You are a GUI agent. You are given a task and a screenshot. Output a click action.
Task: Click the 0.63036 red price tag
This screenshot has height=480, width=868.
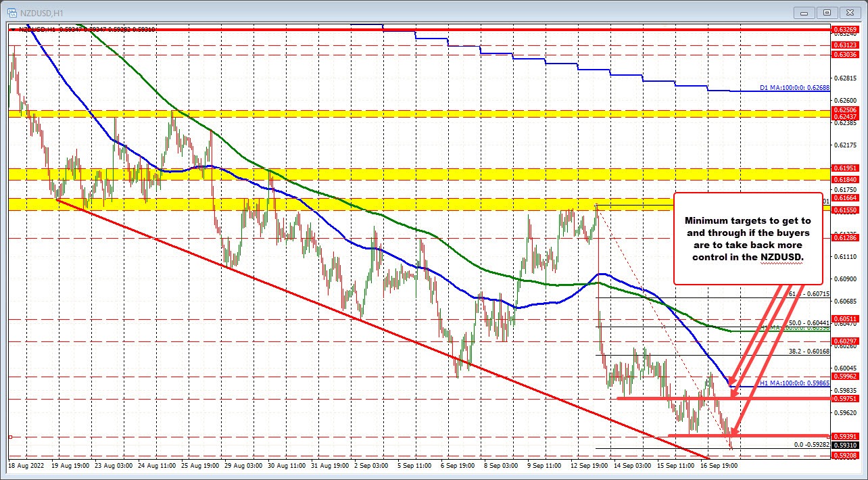pyautogui.click(x=846, y=55)
